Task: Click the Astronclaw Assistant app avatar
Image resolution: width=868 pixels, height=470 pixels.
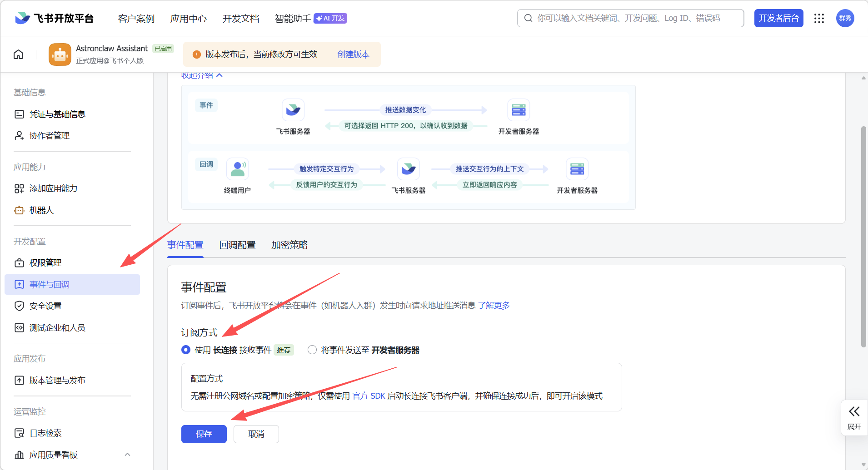Action: coord(60,54)
